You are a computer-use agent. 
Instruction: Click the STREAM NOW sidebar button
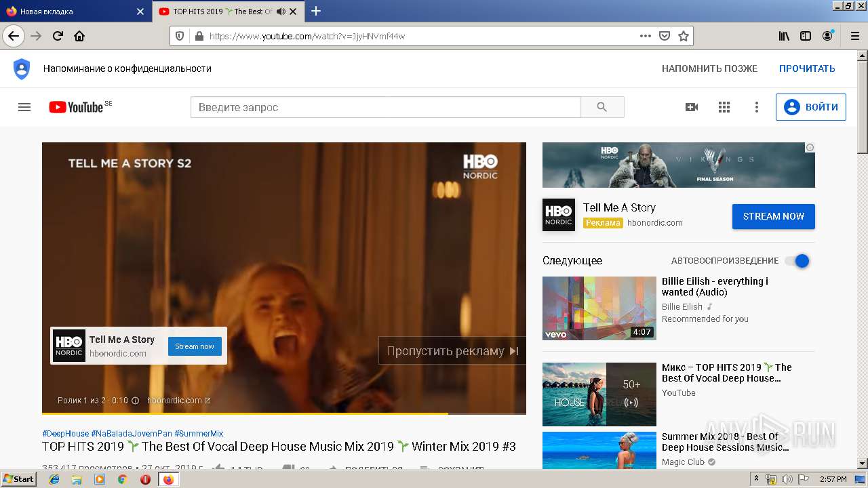coord(774,216)
